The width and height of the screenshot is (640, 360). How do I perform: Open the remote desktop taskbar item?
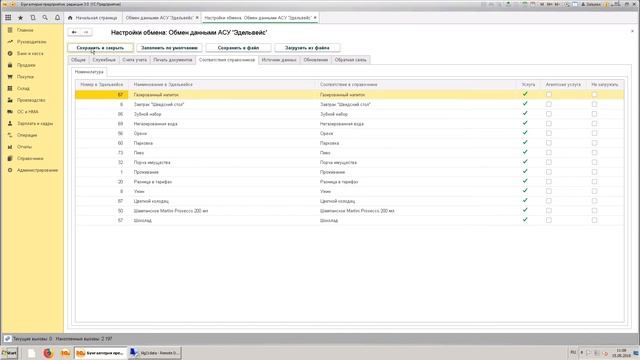[x=155, y=353]
